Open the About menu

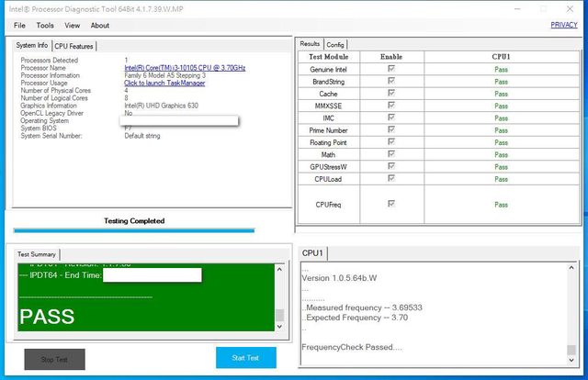pos(99,26)
